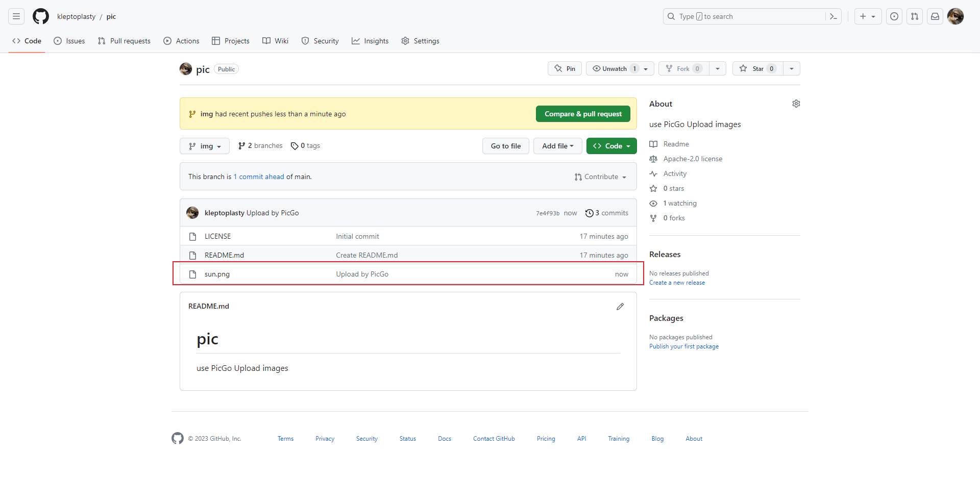
Task: Expand the Contribute dropdown
Action: [x=600, y=177]
